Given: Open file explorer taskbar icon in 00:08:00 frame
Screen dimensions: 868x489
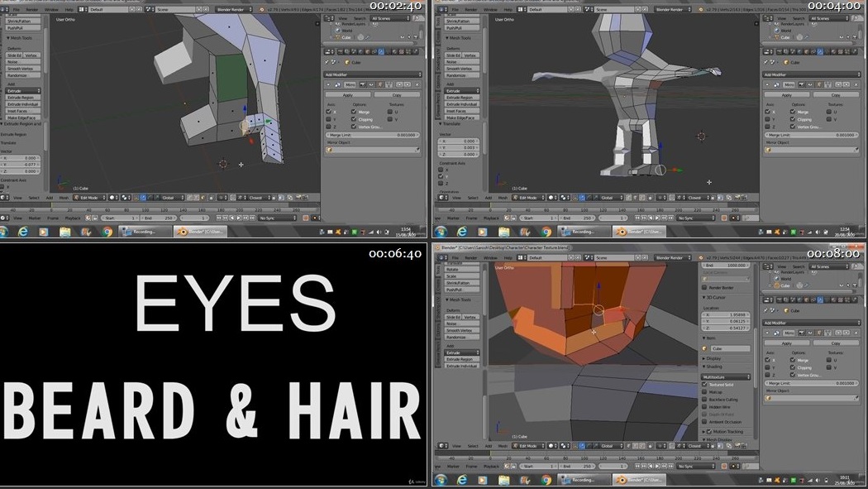Looking at the screenshot, I should click(x=503, y=480).
